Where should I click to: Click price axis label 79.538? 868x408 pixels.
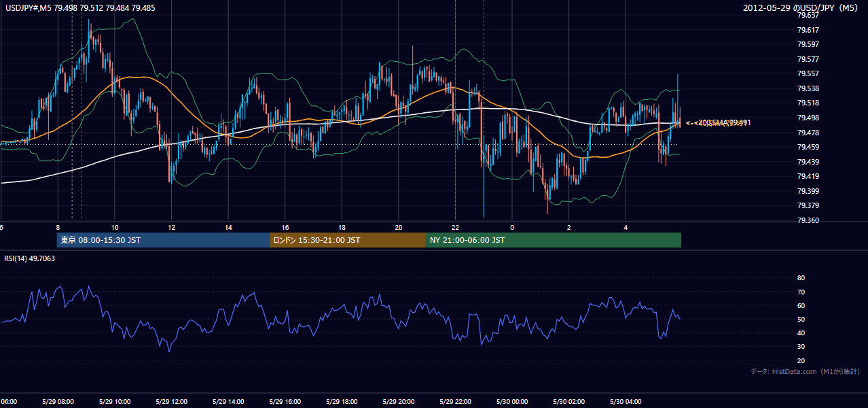(x=809, y=88)
